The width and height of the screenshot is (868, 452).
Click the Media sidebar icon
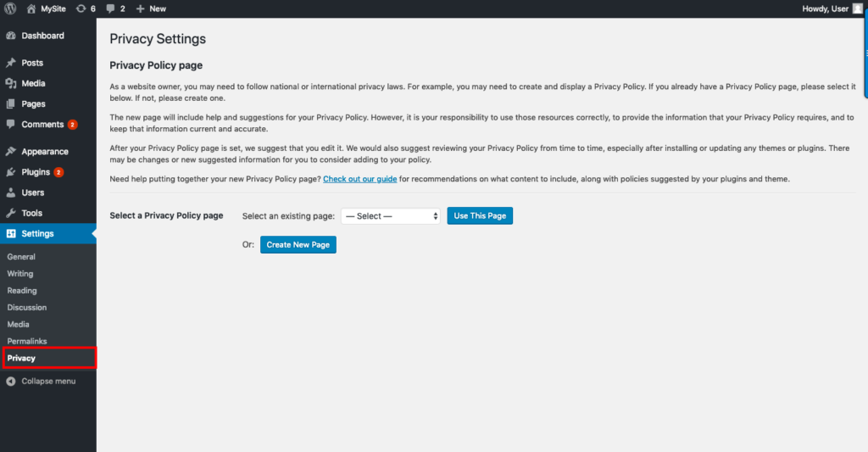tap(11, 83)
